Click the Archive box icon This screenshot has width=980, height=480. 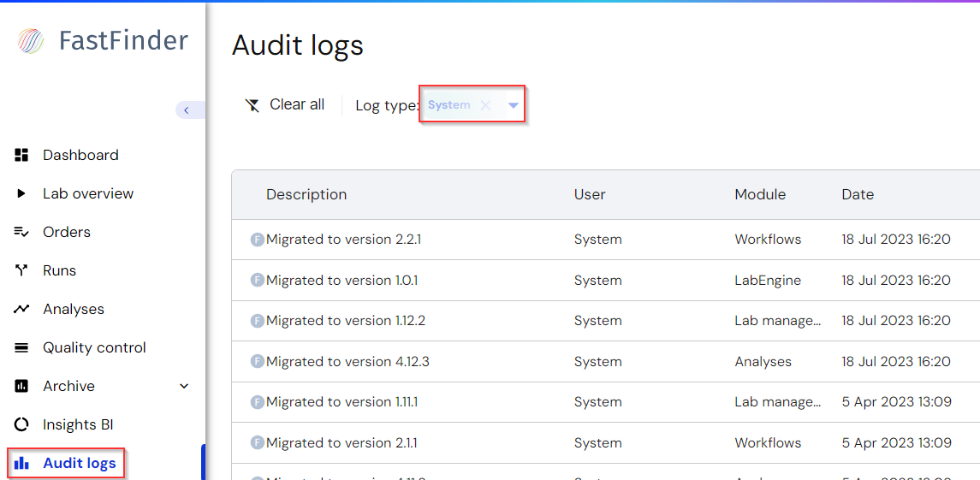coord(21,386)
